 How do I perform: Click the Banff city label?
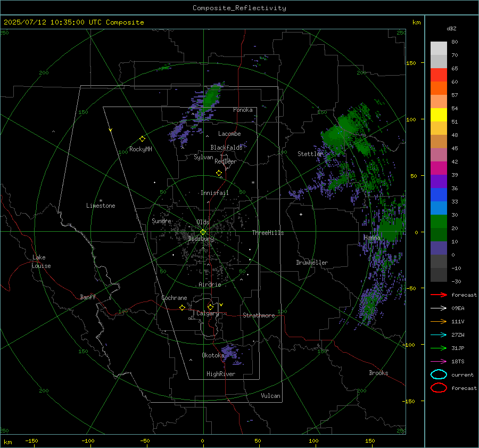pos(88,297)
